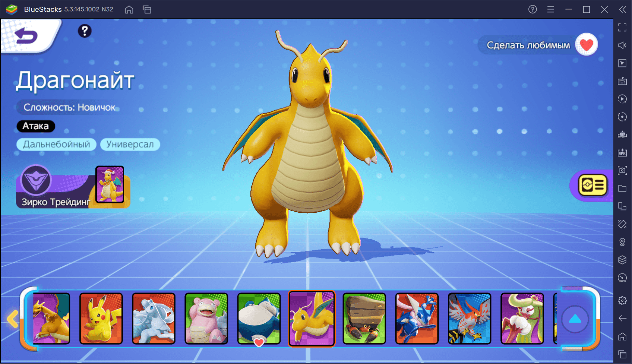Go back with Android back arrow in sidebar
Viewport: 632px width, 364px height.
coord(622,318)
